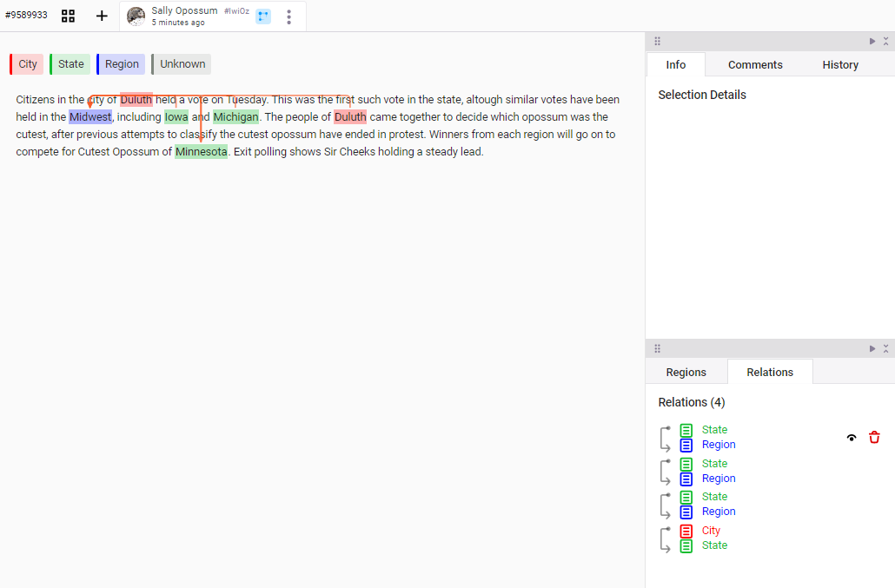
Task: Select the Region label tag
Action: pyautogui.click(x=121, y=63)
